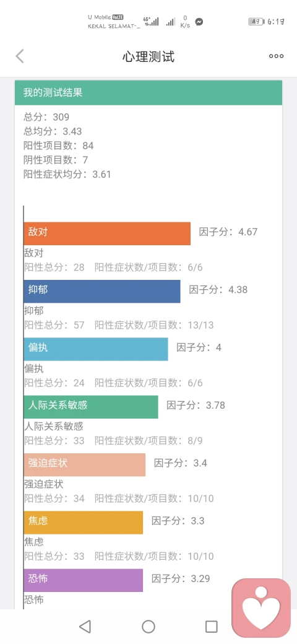Tap the 阳性症状均分：3.61 line
Image resolution: width=297 pixels, height=644 pixels.
(67, 174)
